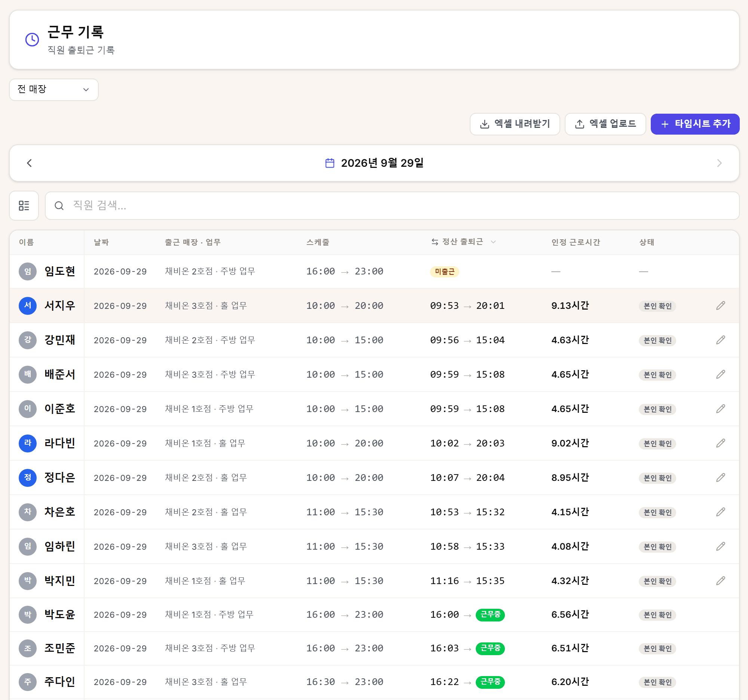Edit 정다은's record with the pencil icon
The height and width of the screenshot is (700, 748).
click(720, 478)
